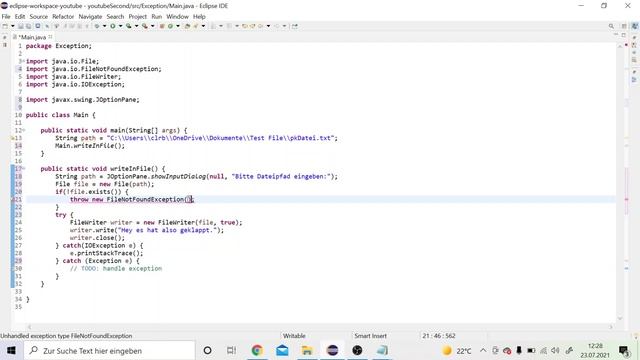Click the External Tools run icon

tap(144, 26)
